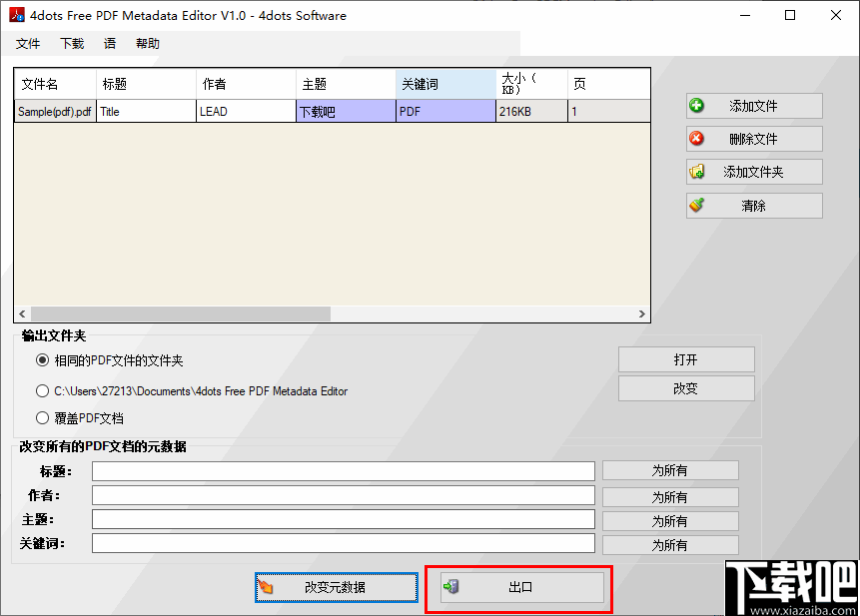
Task: Open the 文件 menu
Action: [x=28, y=43]
